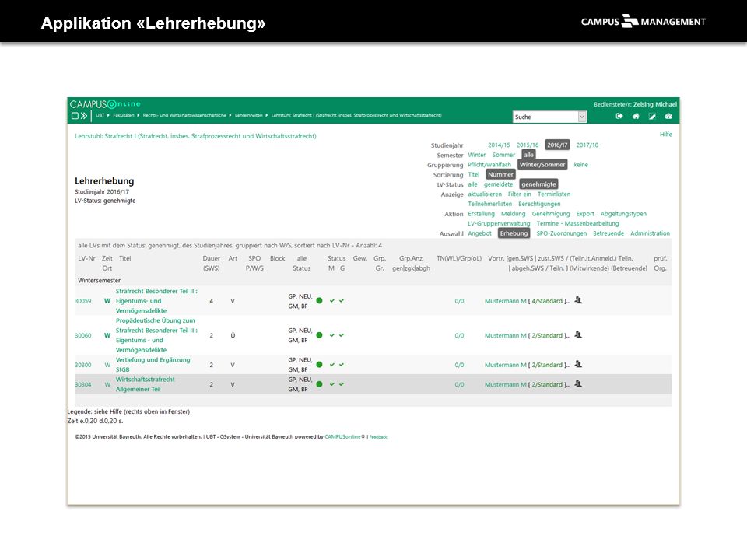The image size is (747, 560).
Task: Open Wirtschaftsstrafrecht Allgemeiner Teil course title
Action: coord(146,384)
